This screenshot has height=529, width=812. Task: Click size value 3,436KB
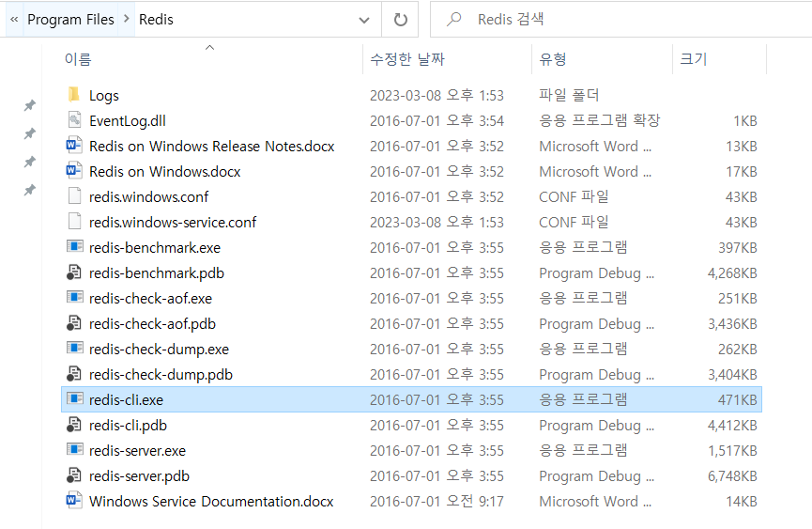pos(732,324)
